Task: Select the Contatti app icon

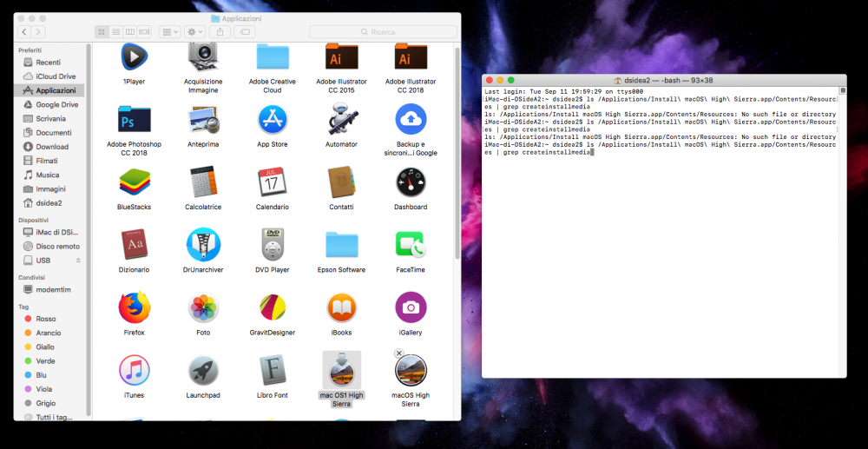Action: coord(341,182)
